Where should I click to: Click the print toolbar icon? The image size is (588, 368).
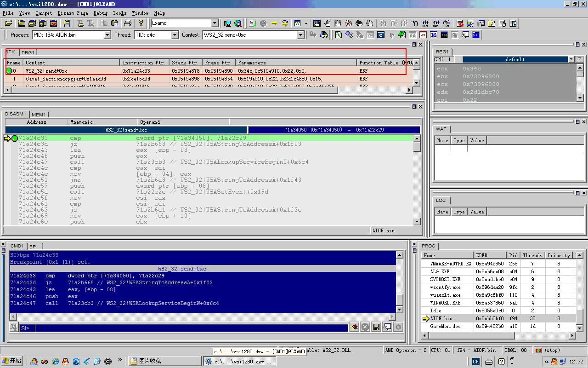pos(128,23)
